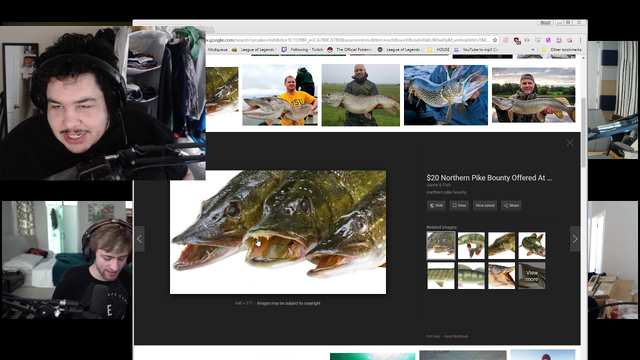640x360 pixels.
Task: Select the first related image of three pikes
Action: (x=441, y=245)
